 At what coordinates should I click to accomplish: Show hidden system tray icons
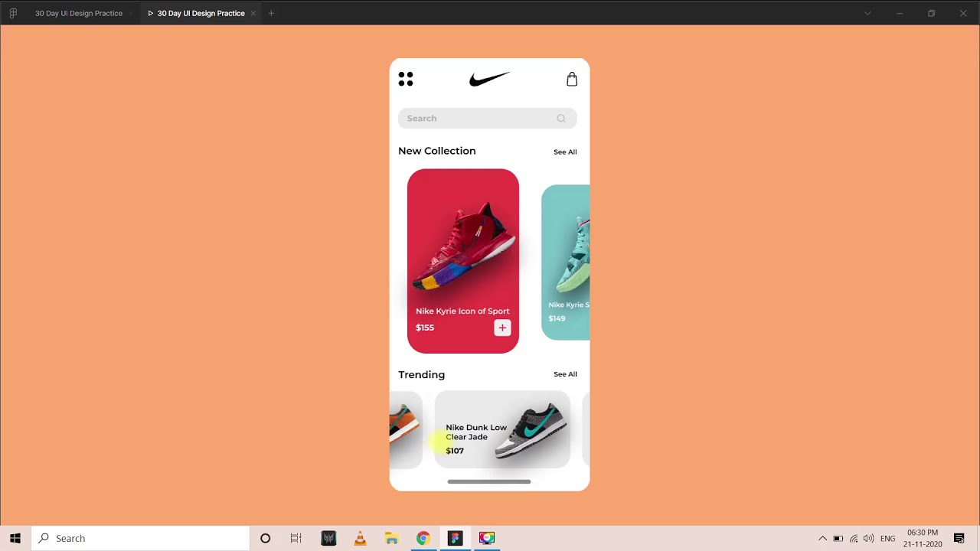pos(823,538)
